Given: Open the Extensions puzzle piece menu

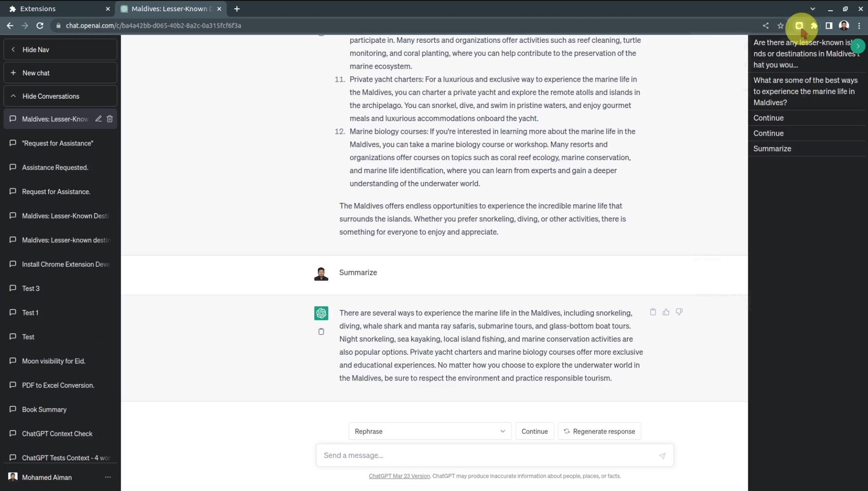Looking at the screenshot, I should tap(814, 25).
